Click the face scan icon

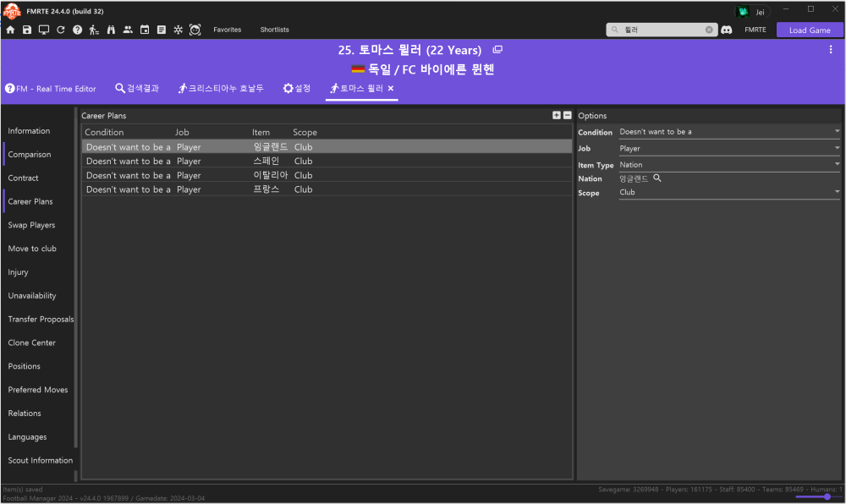195,30
